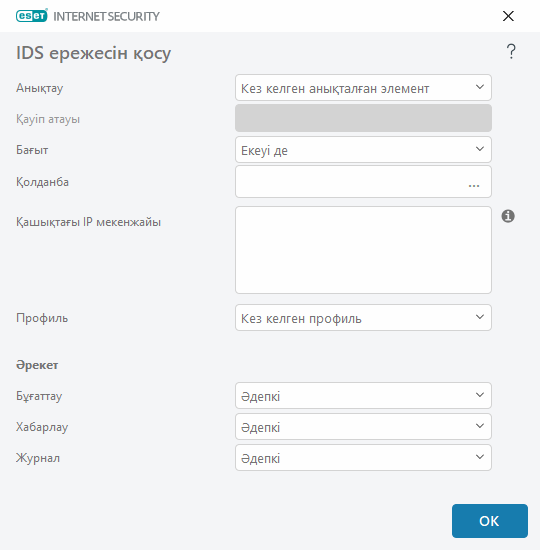Click the ESET logo in title bar
540x550 pixels.
click(x=32, y=16)
